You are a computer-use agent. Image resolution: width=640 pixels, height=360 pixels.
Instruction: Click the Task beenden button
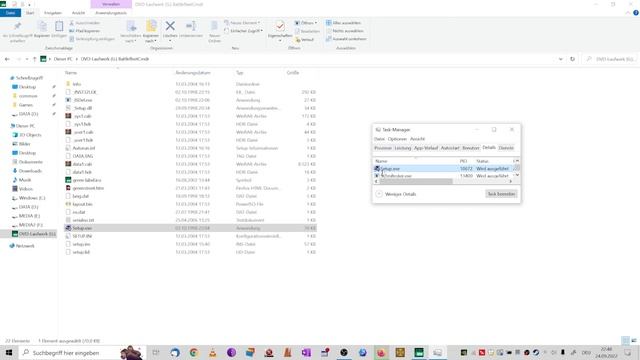tap(501, 194)
